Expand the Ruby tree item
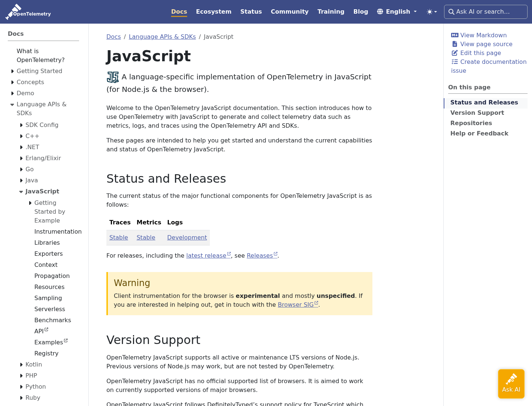The width and height of the screenshot is (532, 406). point(21,398)
